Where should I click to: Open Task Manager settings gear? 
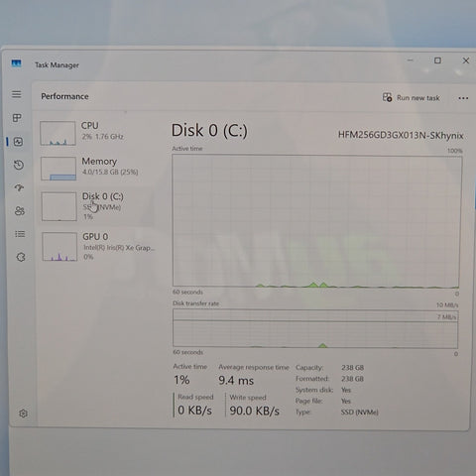pyautogui.click(x=23, y=414)
